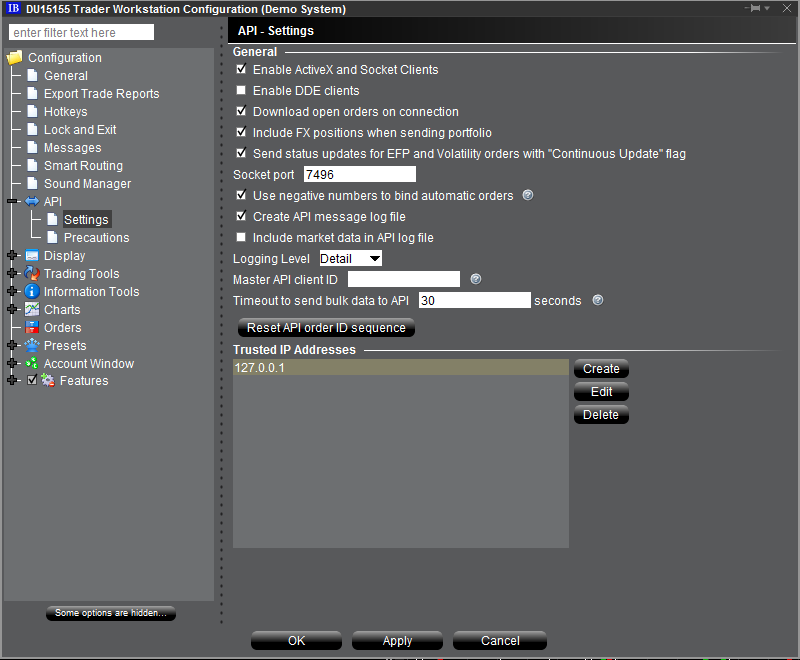Screen dimensions: 800x660
Task: Click the Orders icon
Action: pos(32,327)
